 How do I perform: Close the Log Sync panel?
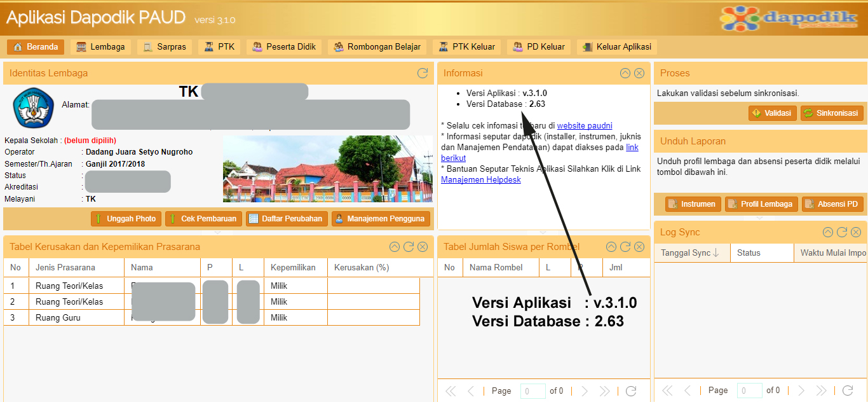click(856, 232)
